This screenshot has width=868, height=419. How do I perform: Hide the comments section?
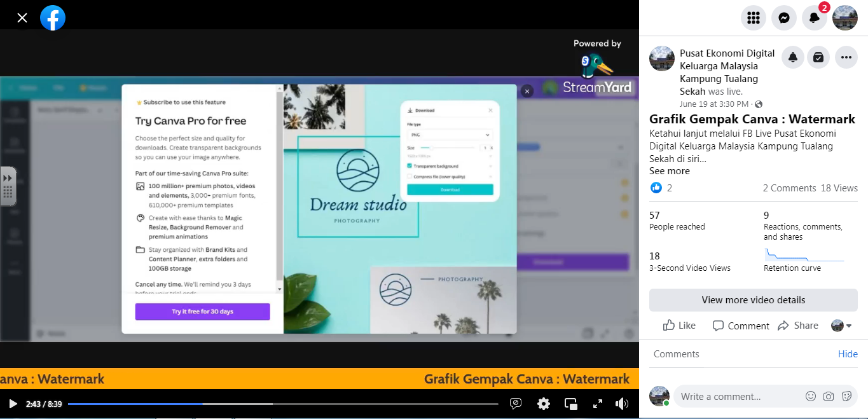click(848, 354)
